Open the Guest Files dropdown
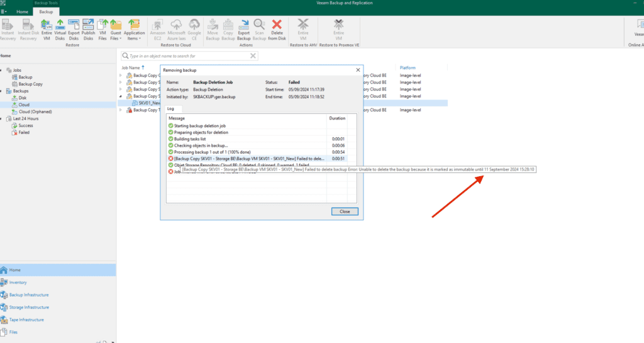 coord(116,30)
